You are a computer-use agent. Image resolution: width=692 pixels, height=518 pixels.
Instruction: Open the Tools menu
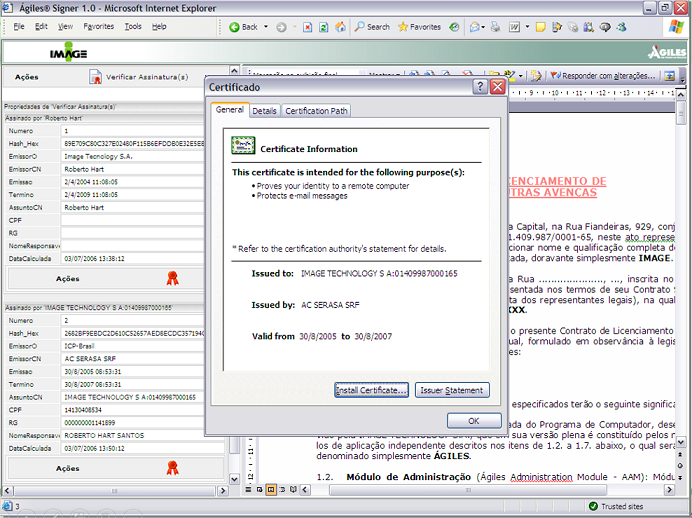point(133,26)
